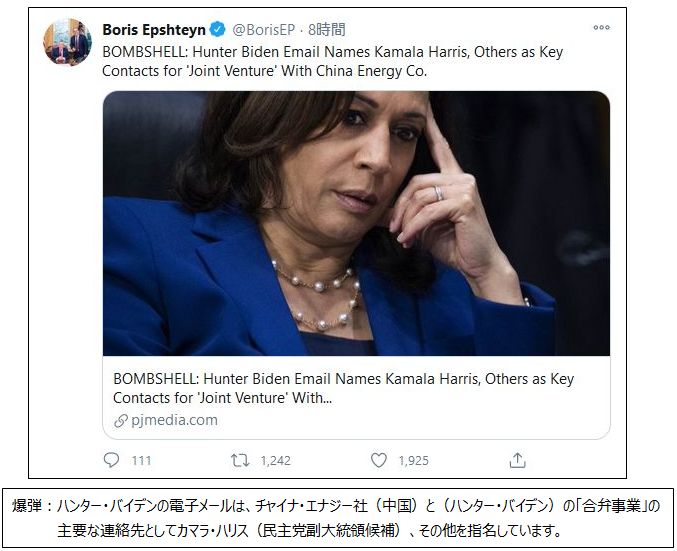Open Boris Epshteyn's profile avatar
Viewport: 677px width, 551px height.
click(67, 42)
